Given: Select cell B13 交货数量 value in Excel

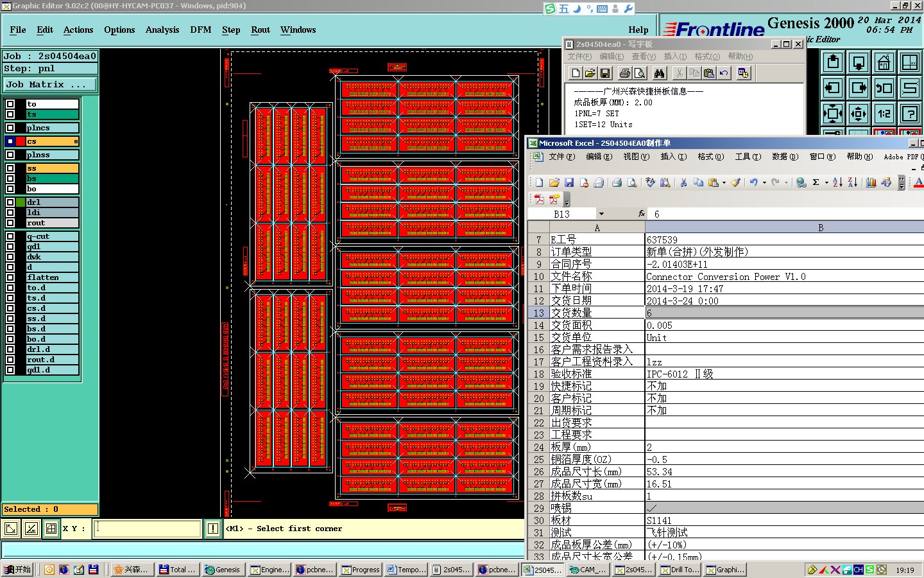Looking at the screenshot, I should tap(784, 313).
